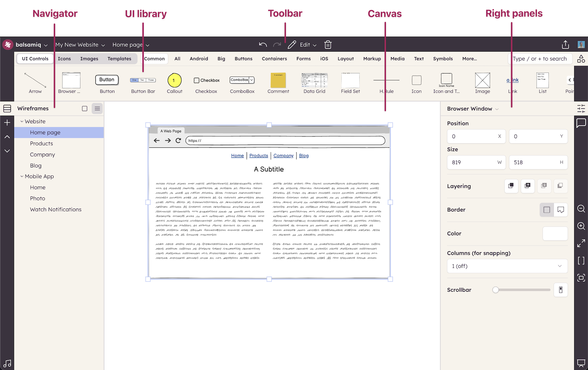
Task: Switch to the Icons tab
Action: tap(64, 59)
